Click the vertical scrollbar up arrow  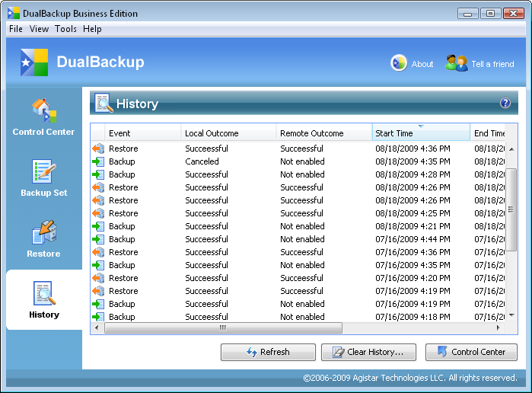coord(511,149)
